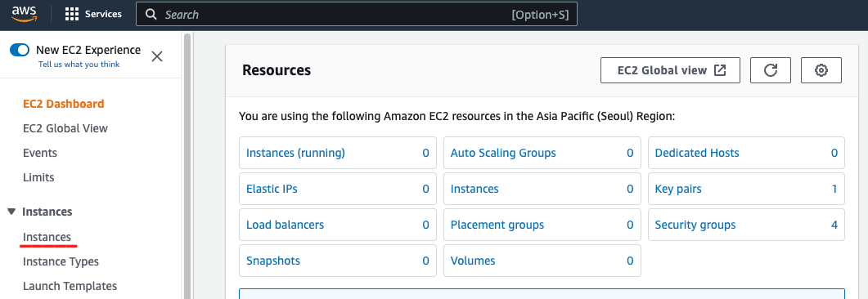Open the Key pairs resource link
The width and height of the screenshot is (868, 299).
678,189
